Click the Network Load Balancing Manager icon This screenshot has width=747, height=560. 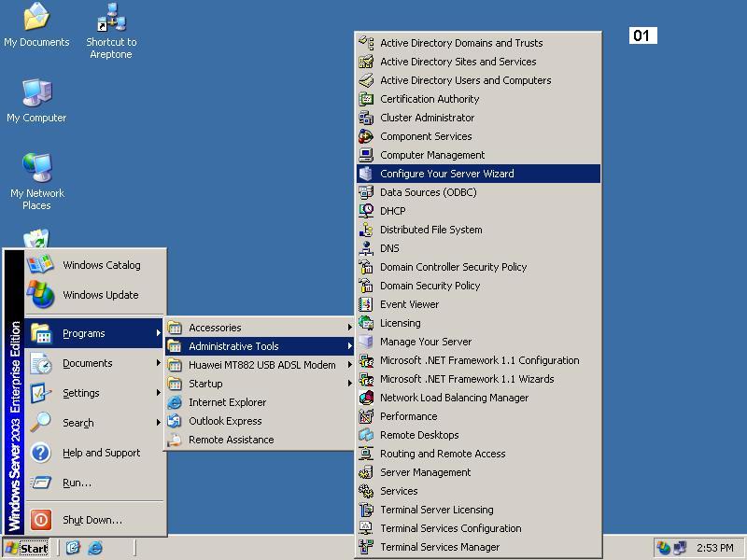366,398
